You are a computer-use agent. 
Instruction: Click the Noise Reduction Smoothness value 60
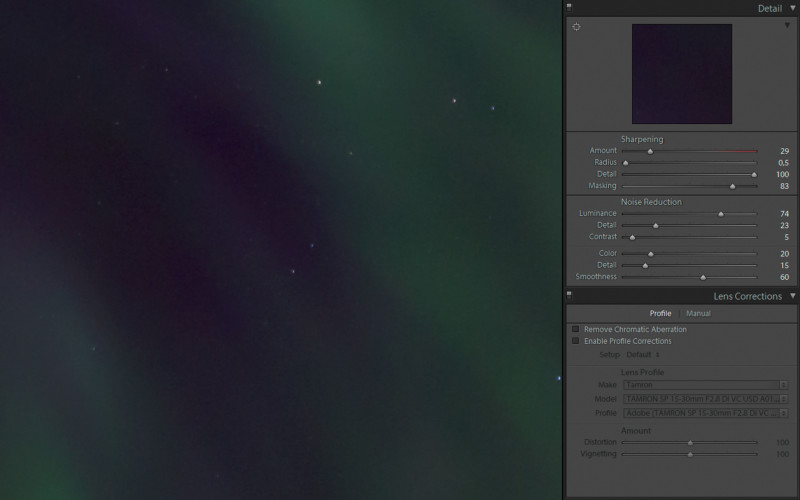point(783,277)
